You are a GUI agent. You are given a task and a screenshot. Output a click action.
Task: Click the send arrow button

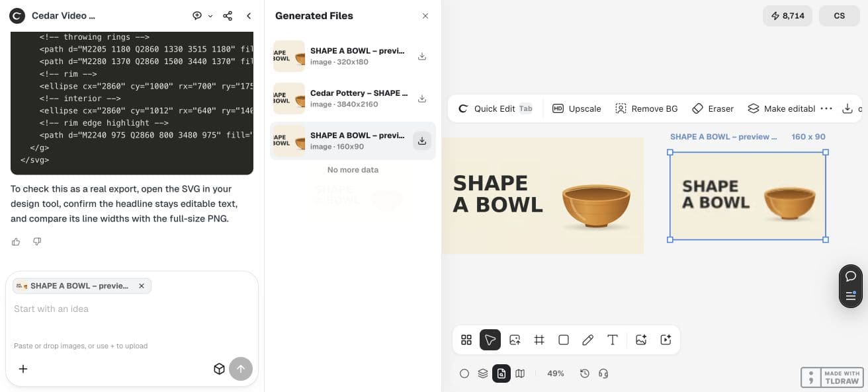241,369
